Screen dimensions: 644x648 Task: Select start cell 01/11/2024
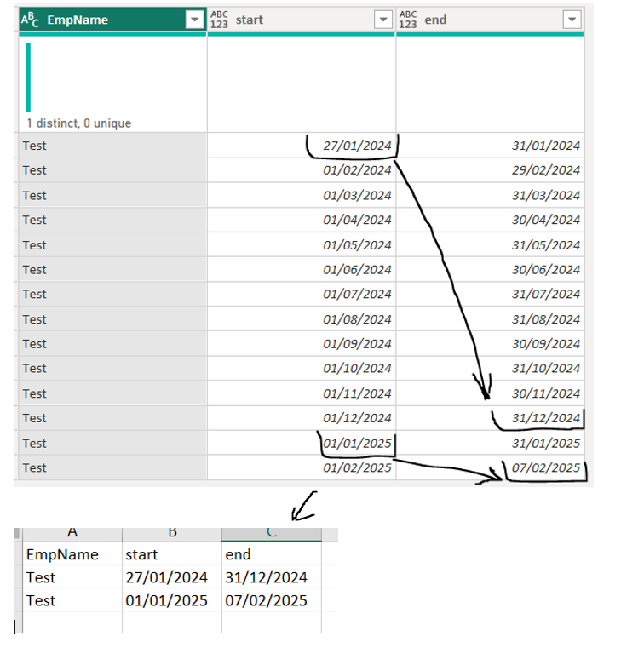[302, 393]
